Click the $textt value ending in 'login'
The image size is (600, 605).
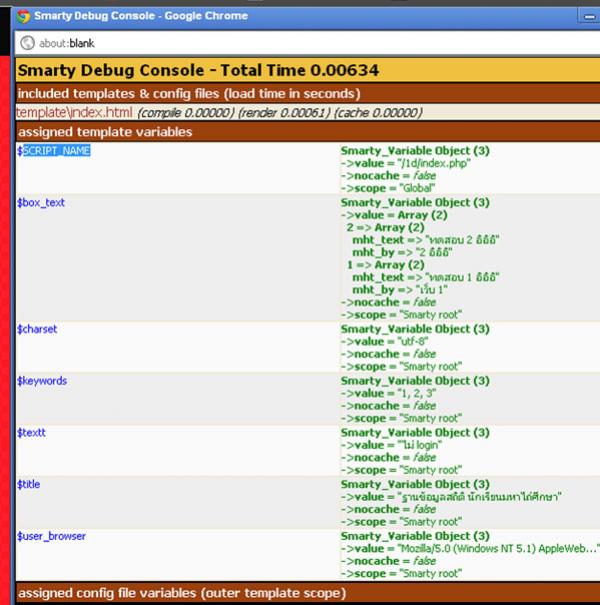pyautogui.click(x=391, y=445)
